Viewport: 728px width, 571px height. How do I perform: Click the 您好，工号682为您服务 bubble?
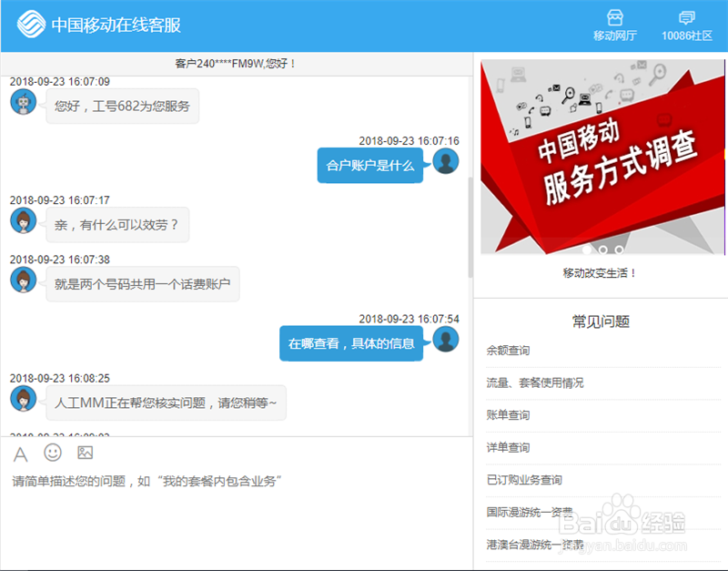coord(122,106)
